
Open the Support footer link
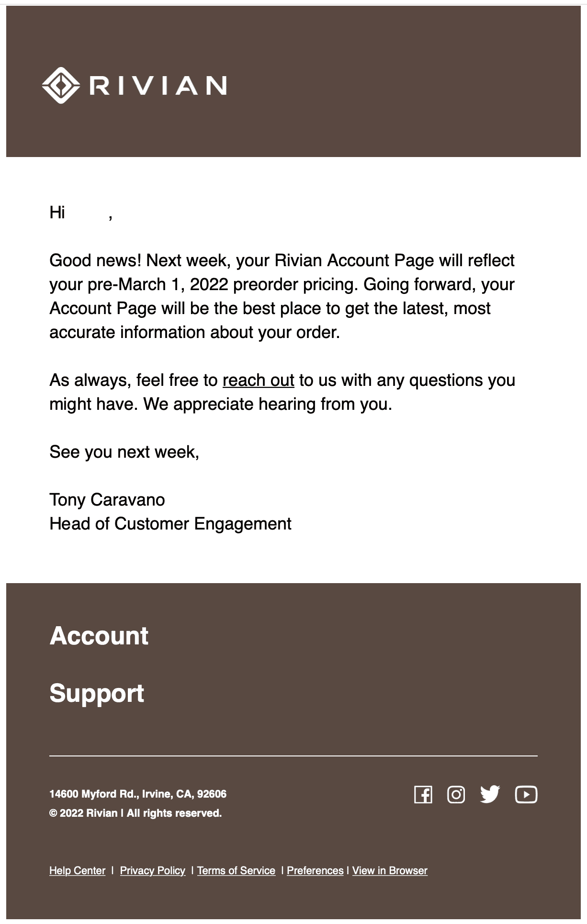click(x=97, y=693)
